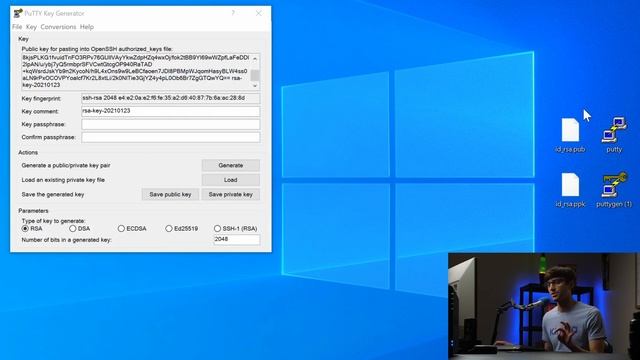Focus the Key passphrase field
Screen dimensions: 640x360
coord(171,124)
